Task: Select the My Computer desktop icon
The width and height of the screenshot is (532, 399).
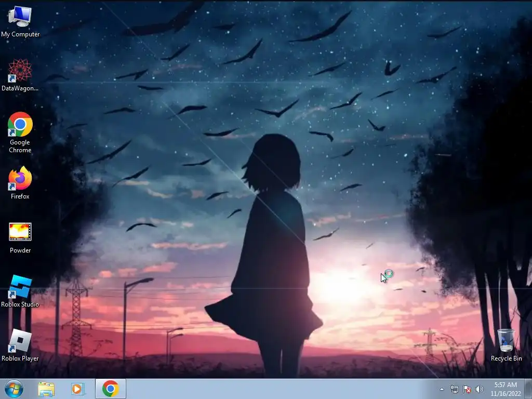Action: coord(20,22)
